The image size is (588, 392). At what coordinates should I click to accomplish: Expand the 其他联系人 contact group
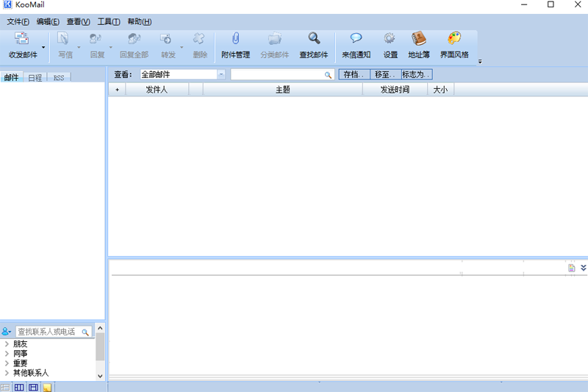[x=7, y=373]
